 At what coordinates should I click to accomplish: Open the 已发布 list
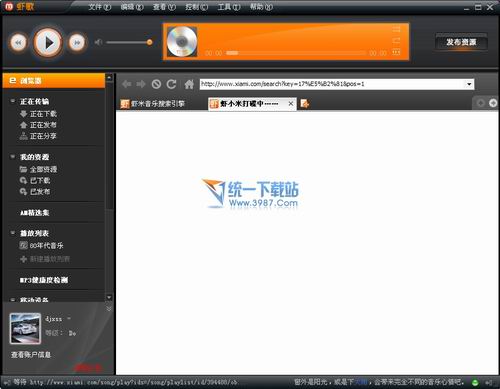(35, 192)
